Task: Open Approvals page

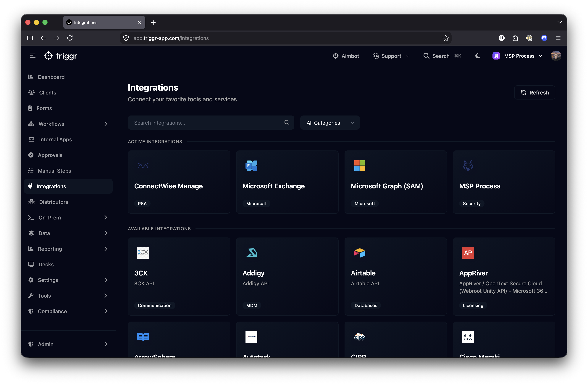Action: [68, 155]
